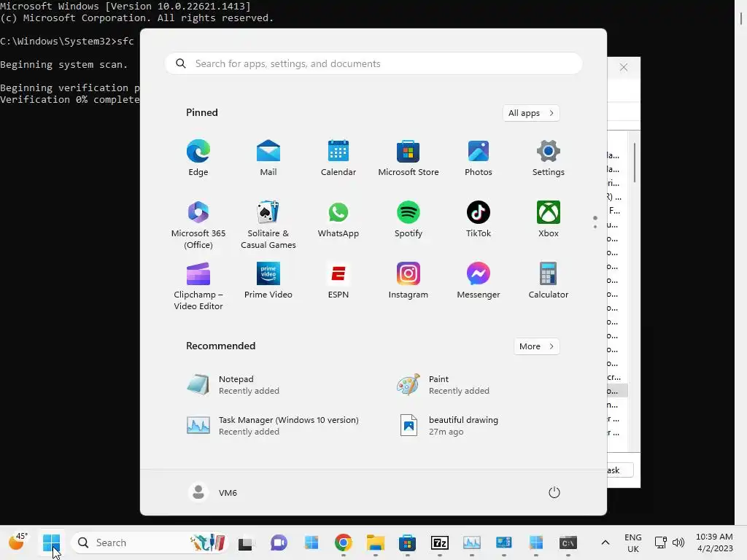Show More recommended items
747x560 pixels.
tap(536, 346)
